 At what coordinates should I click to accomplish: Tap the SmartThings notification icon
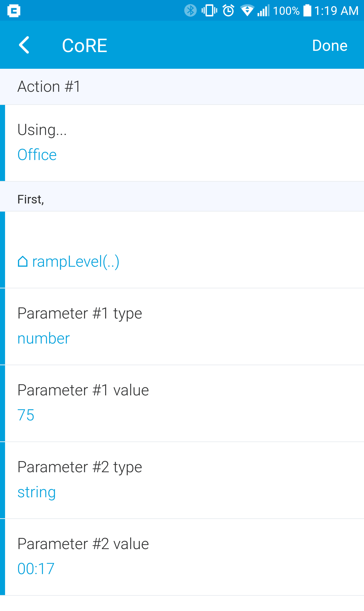pos(14,11)
